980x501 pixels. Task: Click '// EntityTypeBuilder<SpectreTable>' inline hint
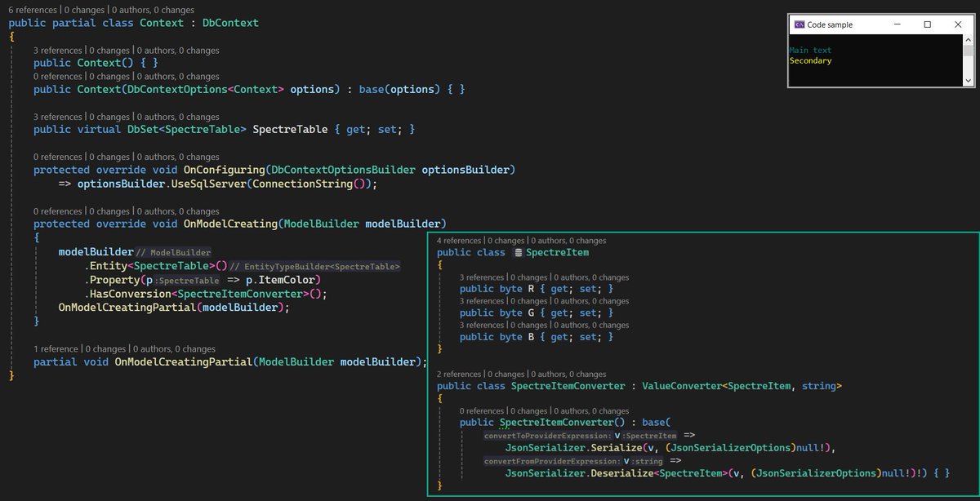(x=314, y=267)
